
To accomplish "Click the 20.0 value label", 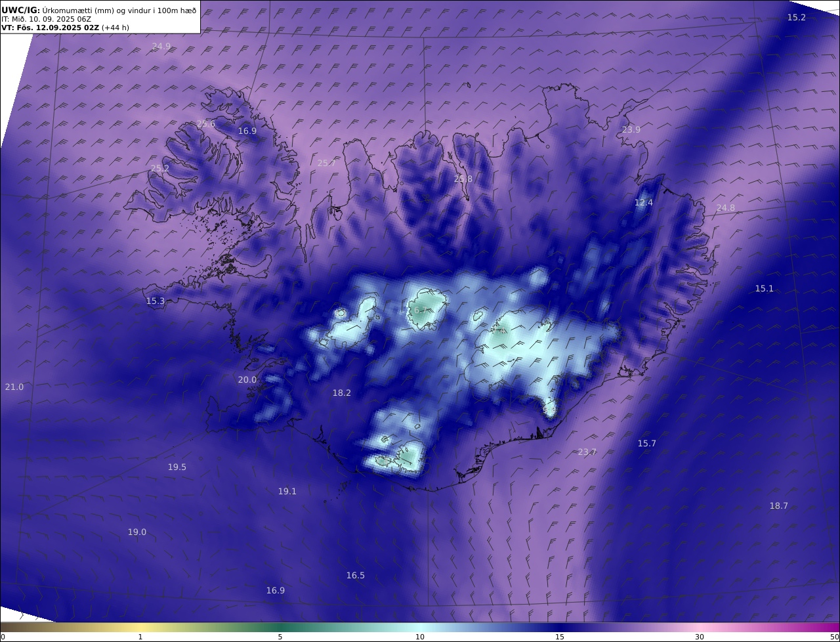I will pyautogui.click(x=247, y=380).
